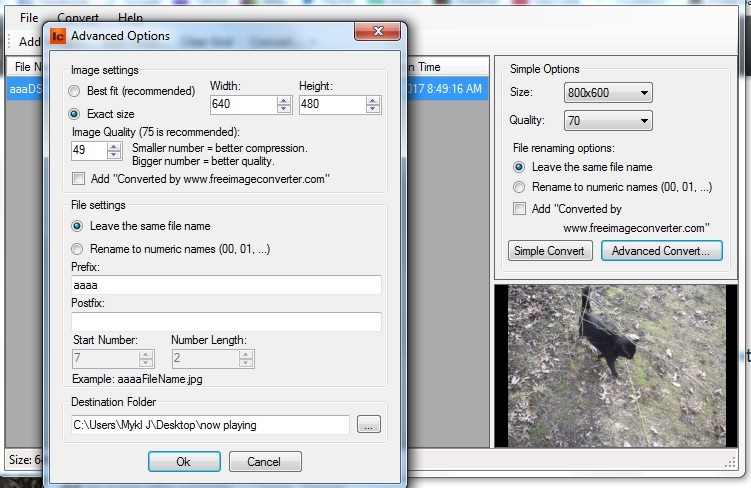Click the Simple Convert button
The image size is (751, 488).
tap(550, 251)
